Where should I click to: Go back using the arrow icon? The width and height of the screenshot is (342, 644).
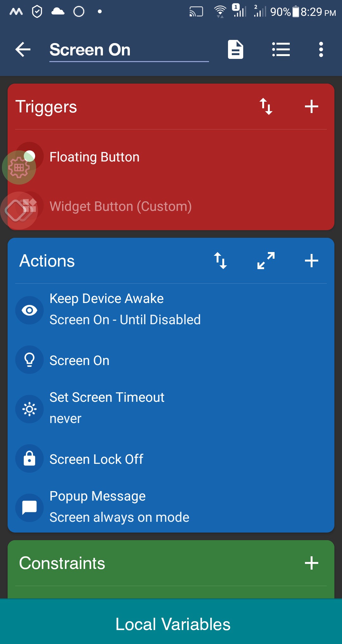click(x=23, y=50)
